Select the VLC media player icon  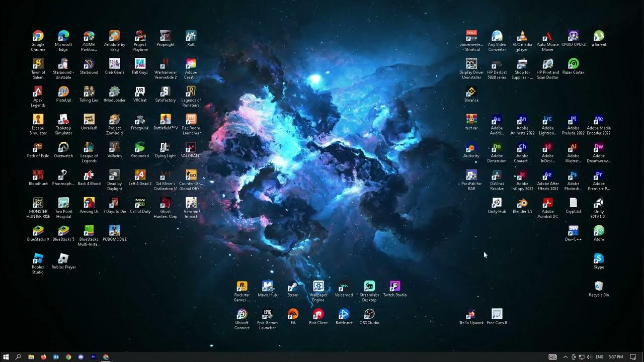[x=522, y=41]
